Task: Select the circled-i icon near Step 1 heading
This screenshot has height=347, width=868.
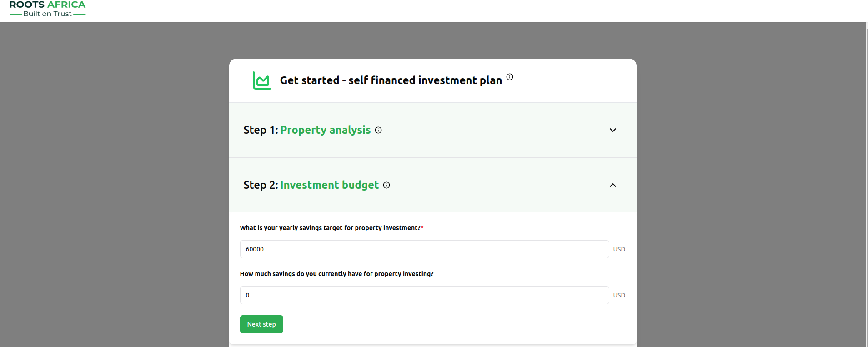Action: pos(378,130)
